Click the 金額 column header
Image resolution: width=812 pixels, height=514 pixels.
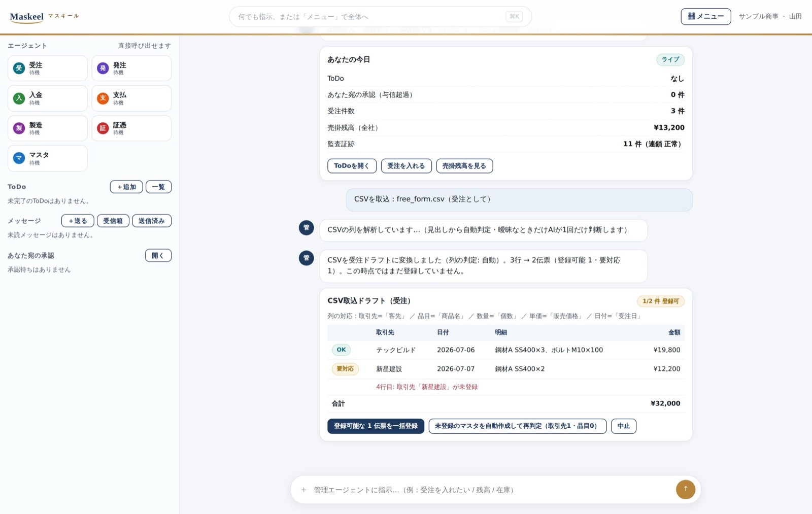674,332
